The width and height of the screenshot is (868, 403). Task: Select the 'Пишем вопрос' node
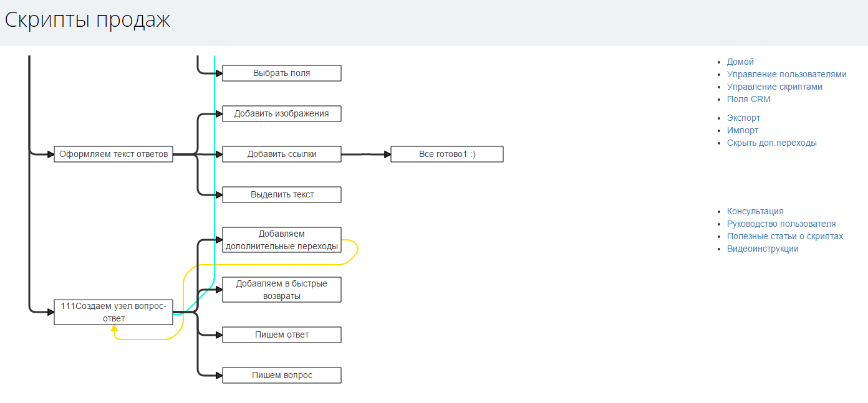coord(281,375)
